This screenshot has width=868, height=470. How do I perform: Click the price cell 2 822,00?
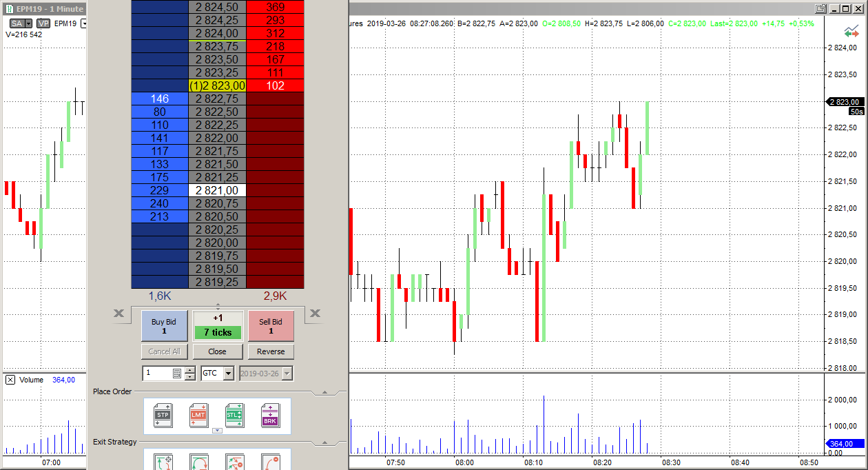217,139
